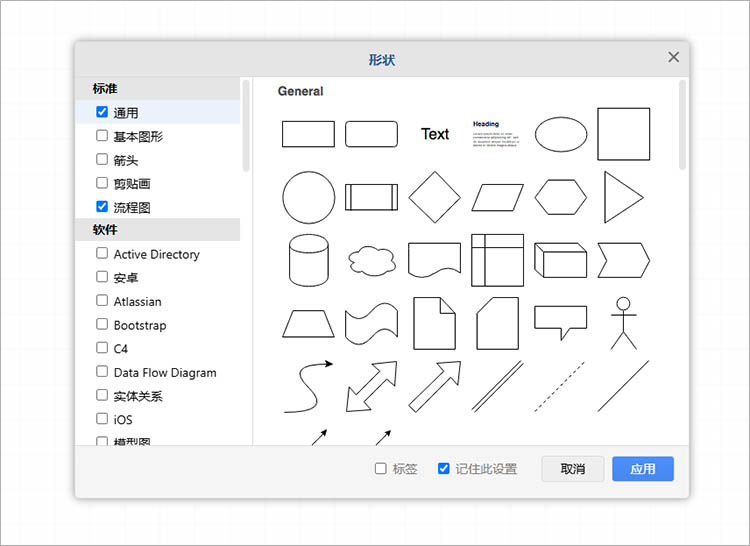The width and height of the screenshot is (750, 546).
Task: Check the 安卓 checkbox
Action: [102, 276]
